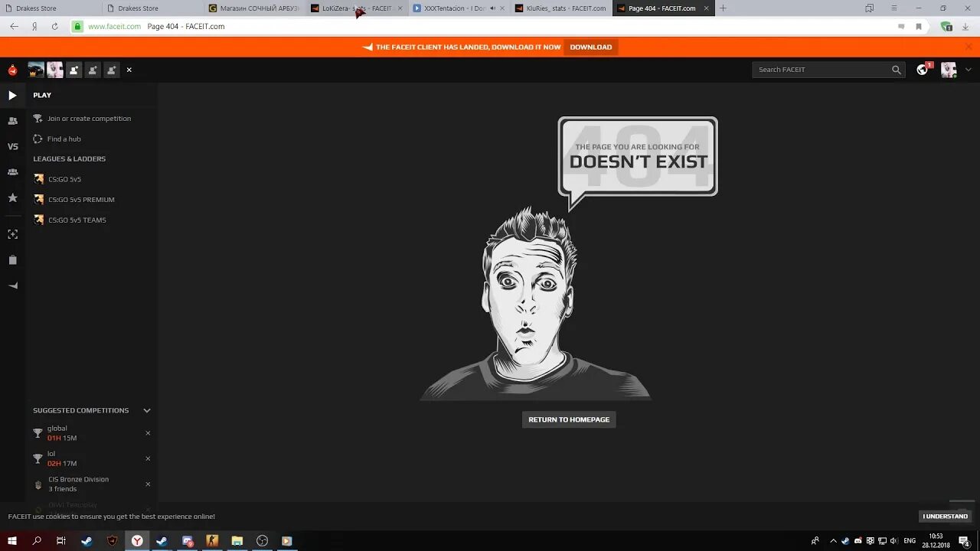This screenshot has height=551, width=980.
Task: Click the DOWNLOAD button in orange banner
Action: 591,47
